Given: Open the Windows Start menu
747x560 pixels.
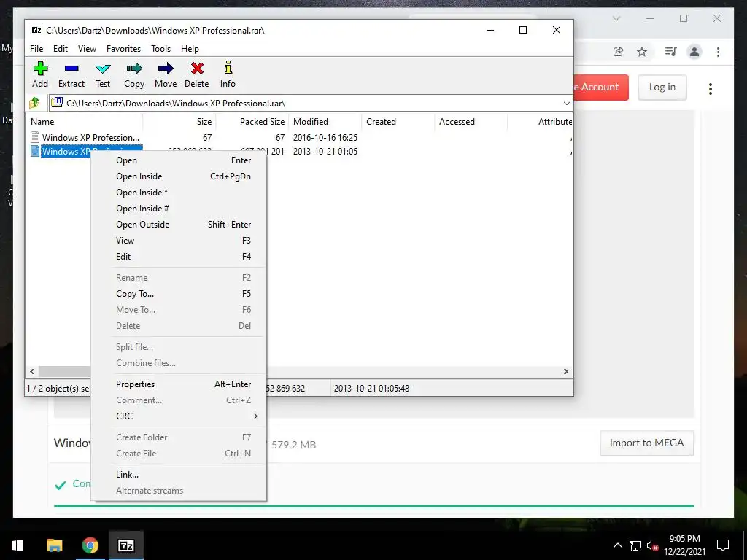Looking at the screenshot, I should click(18, 545).
